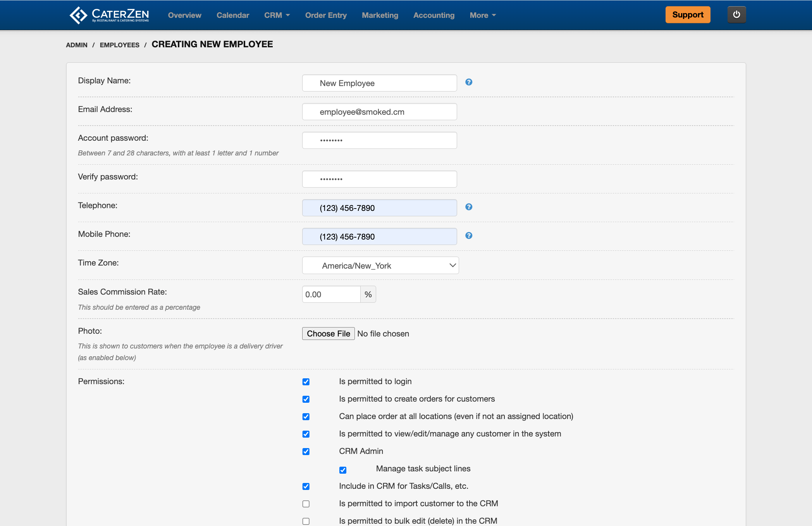Click the Mobile Phone input field

(x=380, y=236)
